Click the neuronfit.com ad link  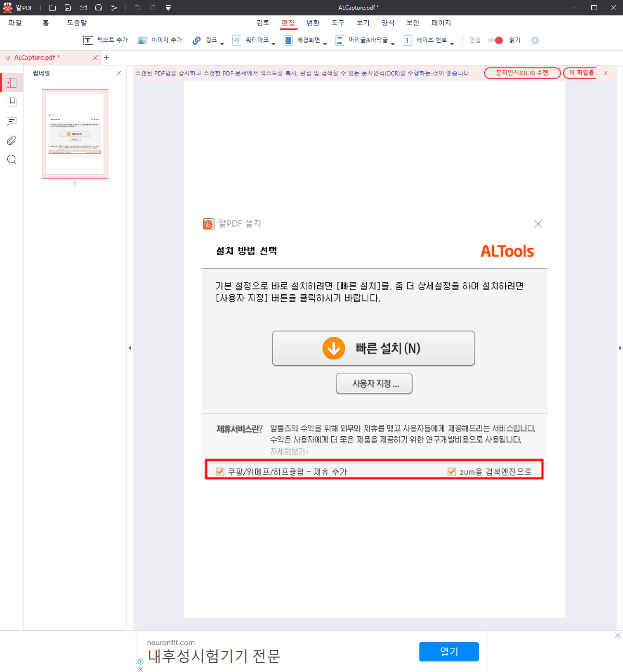tap(171, 643)
